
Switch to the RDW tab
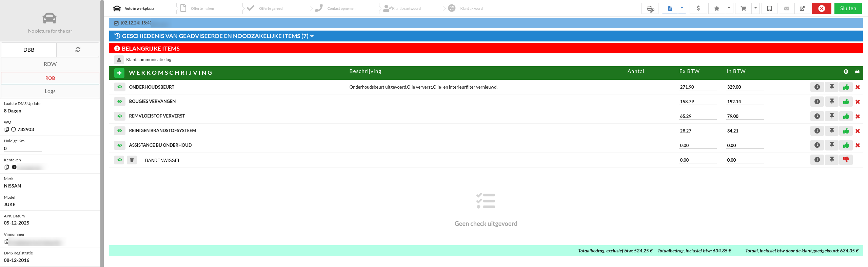point(50,64)
